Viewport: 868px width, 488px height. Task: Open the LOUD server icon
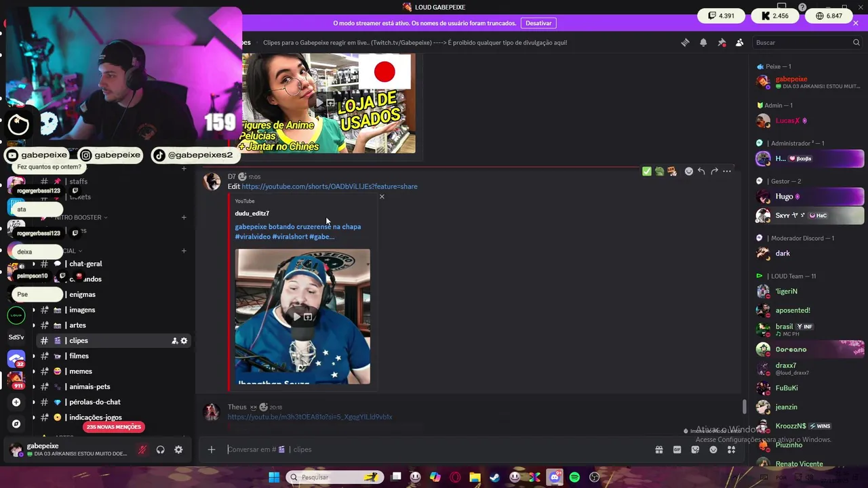pyautogui.click(x=16, y=315)
